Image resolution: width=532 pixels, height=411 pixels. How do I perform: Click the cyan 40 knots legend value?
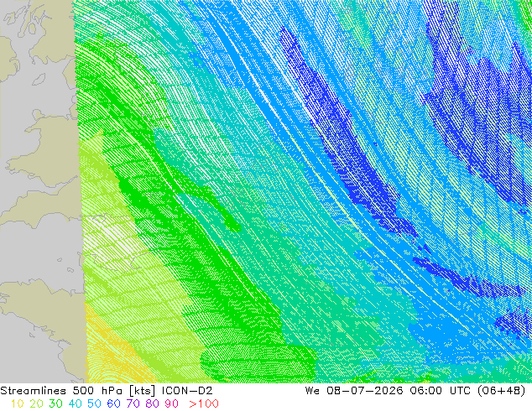(x=75, y=404)
